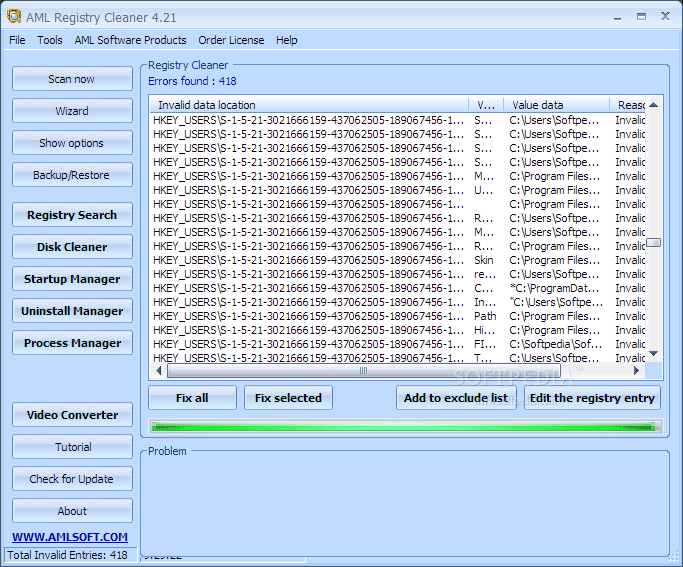Open Startup Manager

point(72,279)
